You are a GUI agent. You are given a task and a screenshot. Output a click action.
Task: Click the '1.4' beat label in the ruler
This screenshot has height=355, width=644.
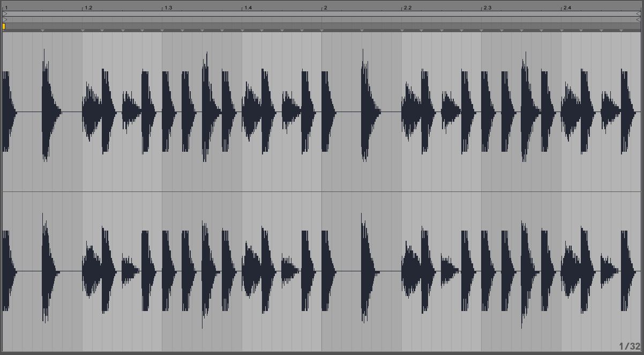248,8
